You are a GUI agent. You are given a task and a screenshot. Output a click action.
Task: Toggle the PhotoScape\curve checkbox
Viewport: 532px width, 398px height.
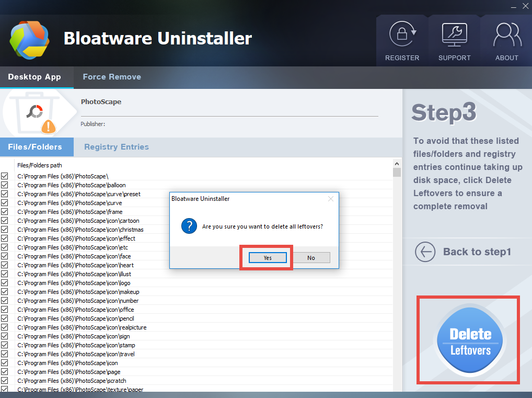pyautogui.click(x=4, y=203)
